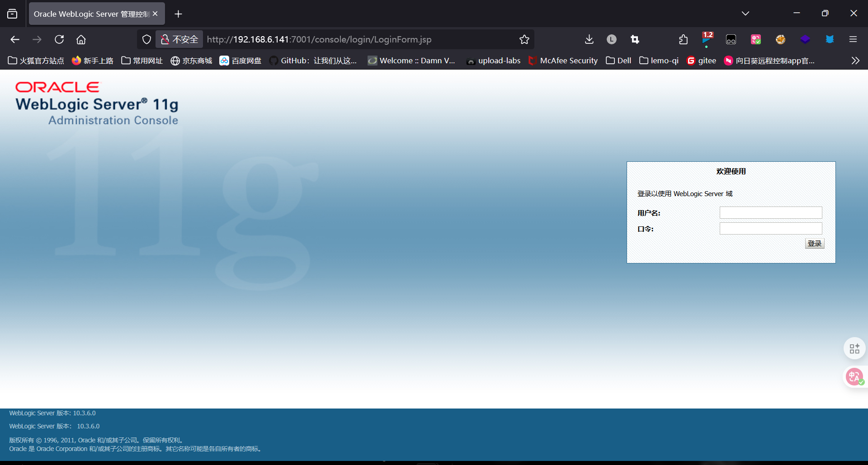Open the gitee bookmark

tap(701, 61)
